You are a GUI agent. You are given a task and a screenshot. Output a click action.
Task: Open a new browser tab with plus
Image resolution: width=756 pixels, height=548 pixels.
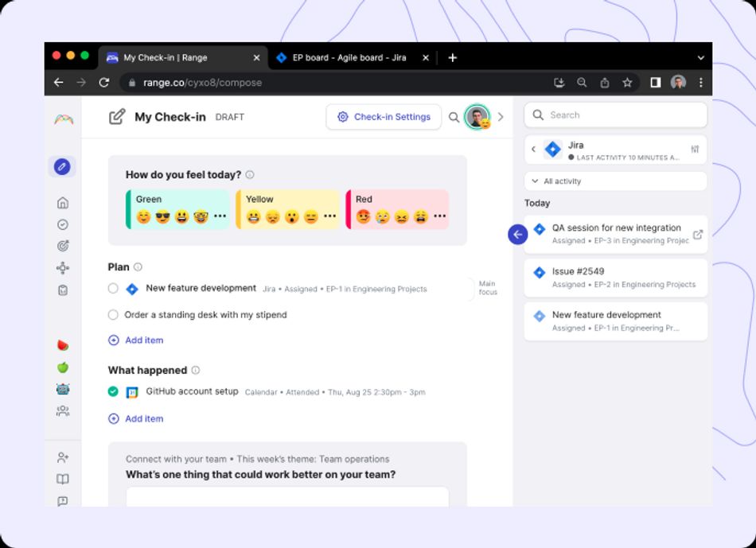pyautogui.click(x=452, y=58)
